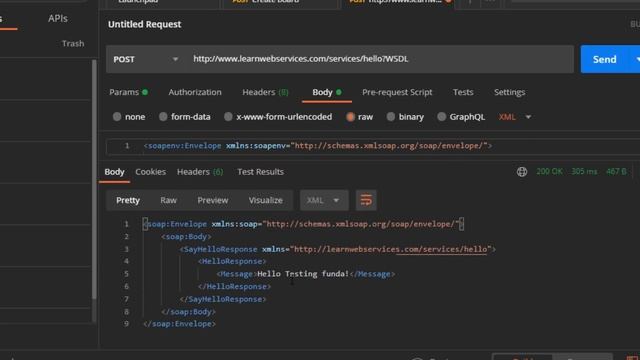Open the POST method dropdown
This screenshot has height=360, width=640.
point(146,59)
